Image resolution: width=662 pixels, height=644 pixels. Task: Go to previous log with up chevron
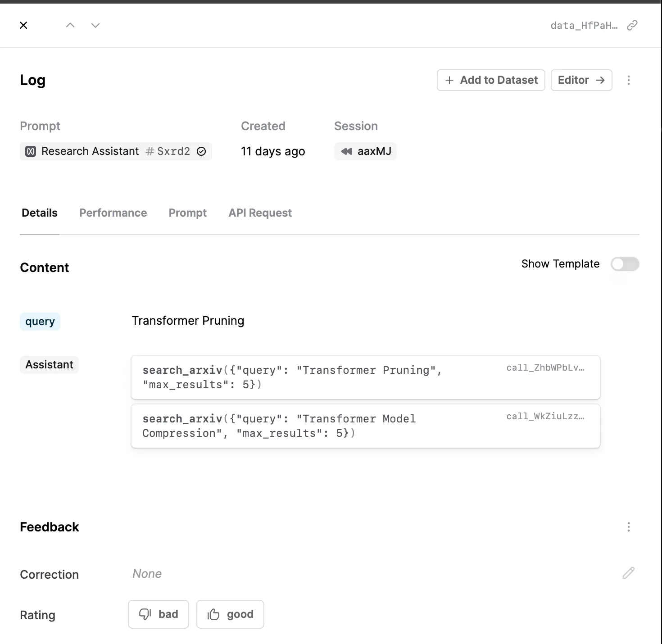[x=70, y=25]
